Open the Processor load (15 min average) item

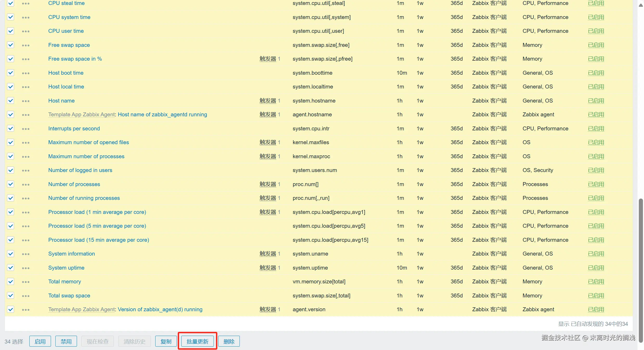[x=99, y=240]
